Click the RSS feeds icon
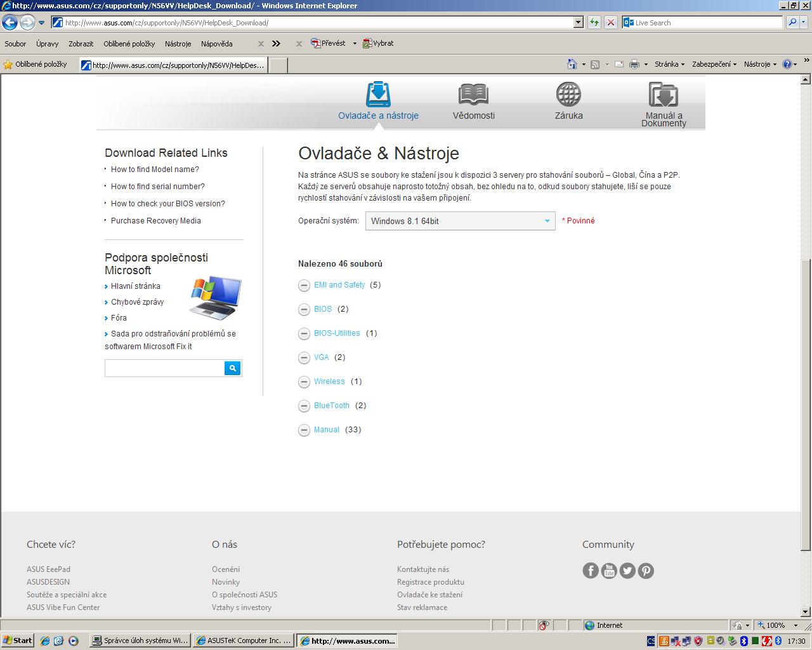 595,64
